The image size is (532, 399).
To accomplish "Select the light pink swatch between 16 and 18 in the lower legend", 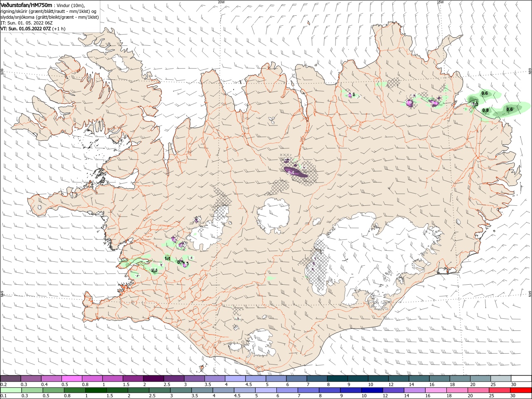I will click(436, 390).
